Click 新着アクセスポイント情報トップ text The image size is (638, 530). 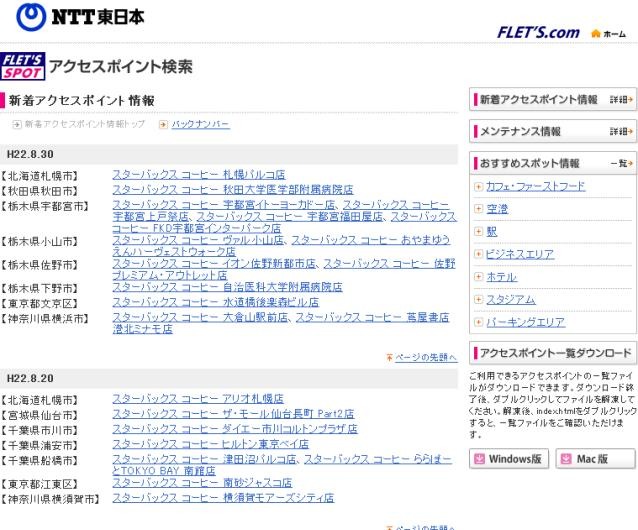click(85, 124)
